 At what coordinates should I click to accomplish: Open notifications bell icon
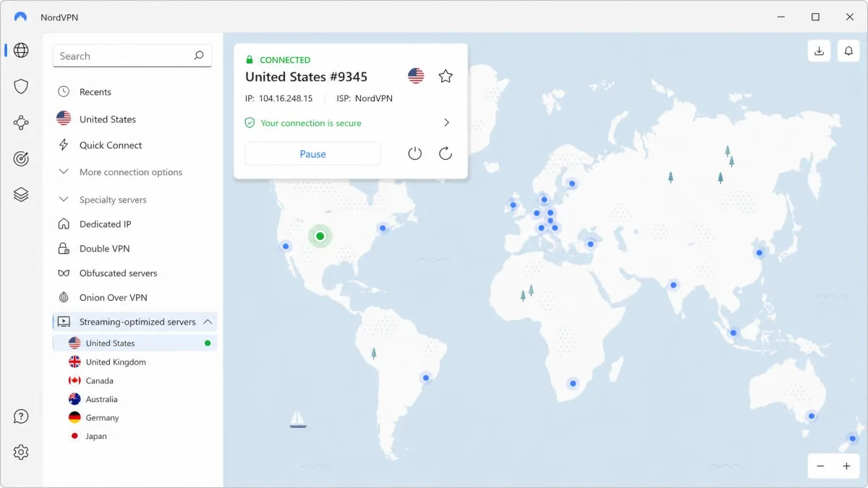click(848, 51)
